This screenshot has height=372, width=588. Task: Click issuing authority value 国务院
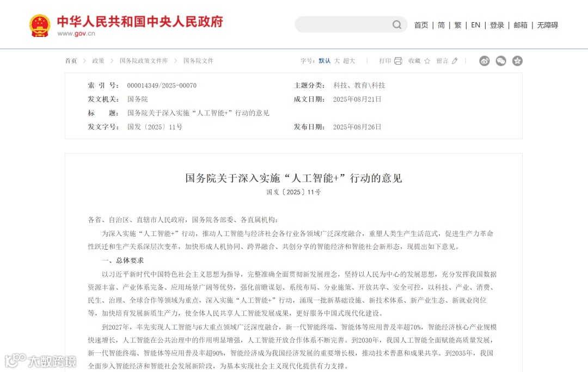(x=137, y=100)
